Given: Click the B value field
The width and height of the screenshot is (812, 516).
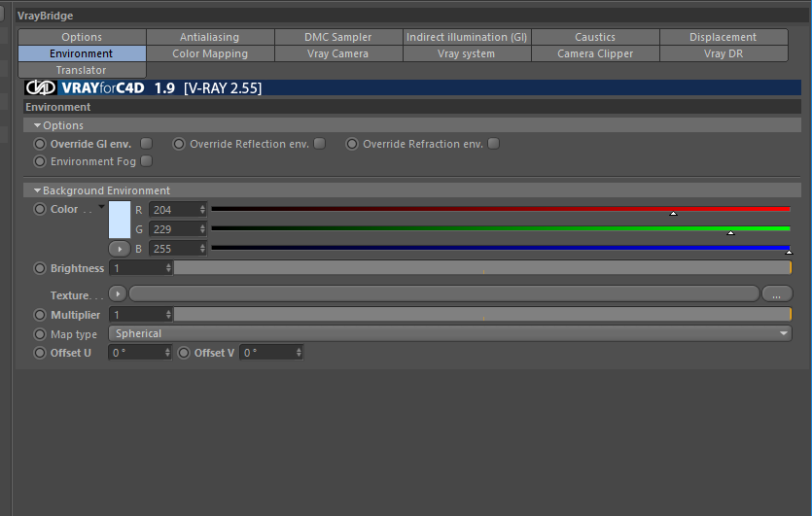Looking at the screenshot, I should click(x=173, y=249).
